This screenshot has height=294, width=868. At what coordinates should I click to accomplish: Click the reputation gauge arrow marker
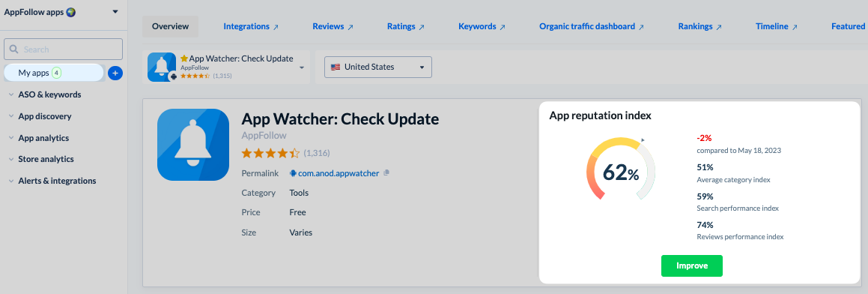click(x=643, y=140)
